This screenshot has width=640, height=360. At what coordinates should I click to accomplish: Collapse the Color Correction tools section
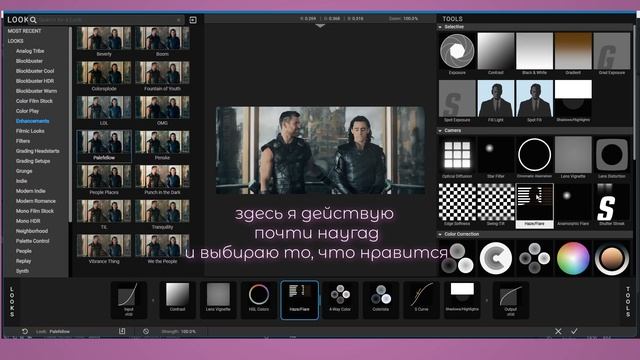pos(440,234)
